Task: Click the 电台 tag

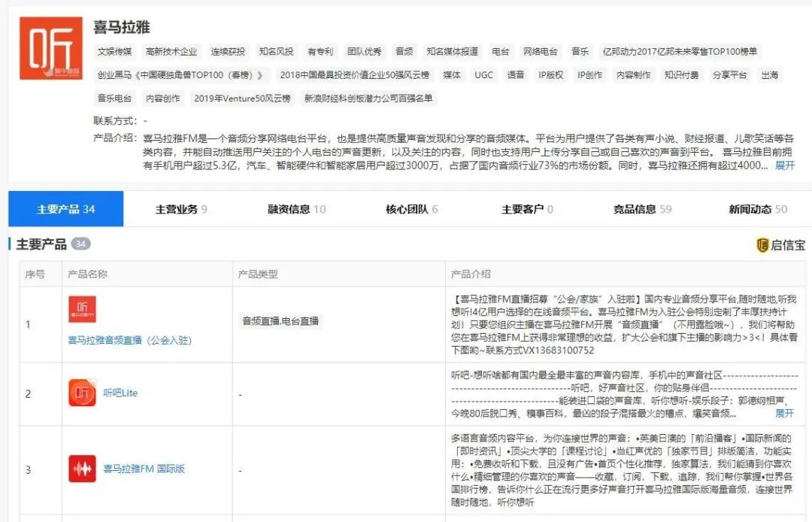Action: pyautogui.click(x=501, y=52)
